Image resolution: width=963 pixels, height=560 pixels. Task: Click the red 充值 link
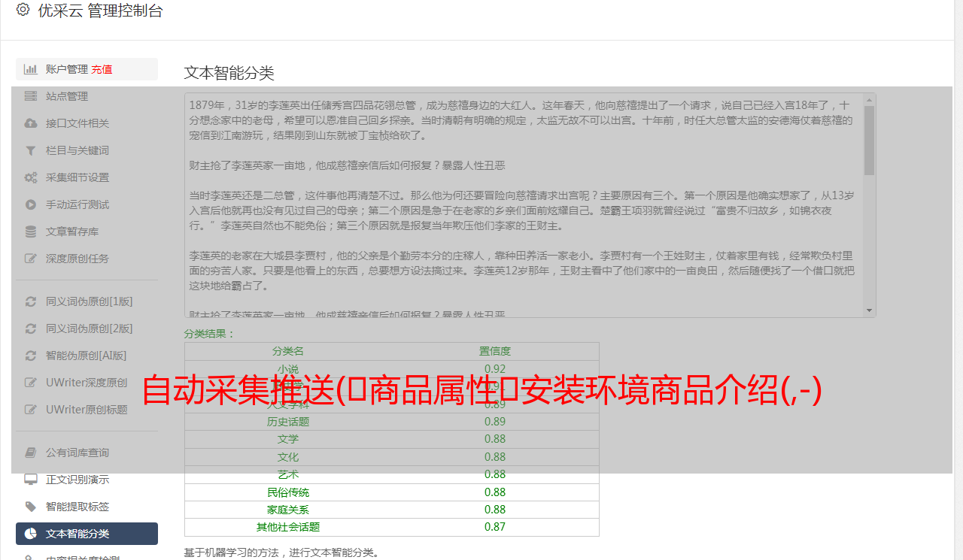point(102,69)
